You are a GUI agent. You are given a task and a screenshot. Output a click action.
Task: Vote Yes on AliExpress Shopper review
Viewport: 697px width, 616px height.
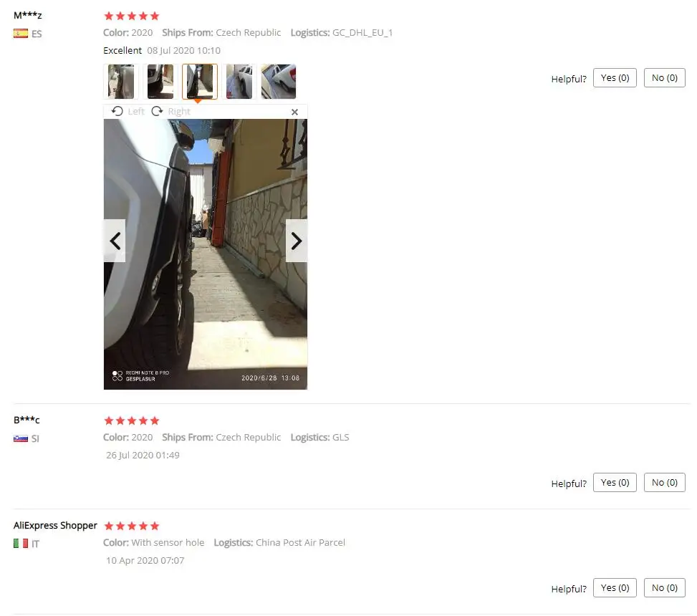tap(615, 588)
